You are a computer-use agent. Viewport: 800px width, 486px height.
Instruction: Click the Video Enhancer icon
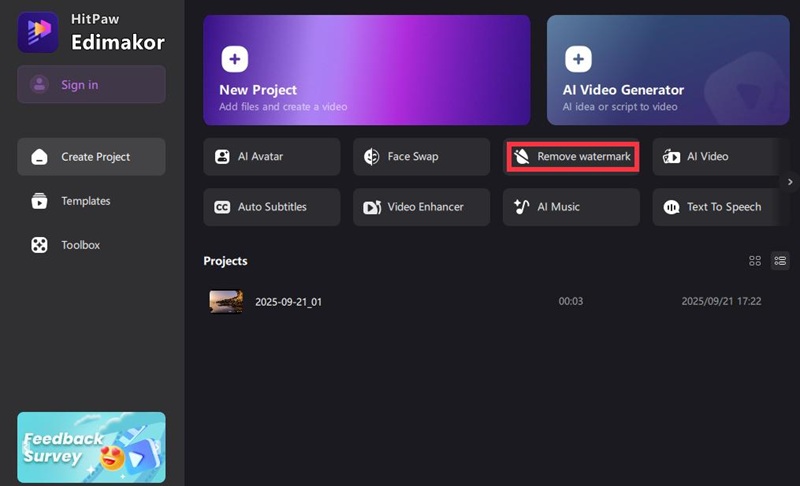point(372,207)
